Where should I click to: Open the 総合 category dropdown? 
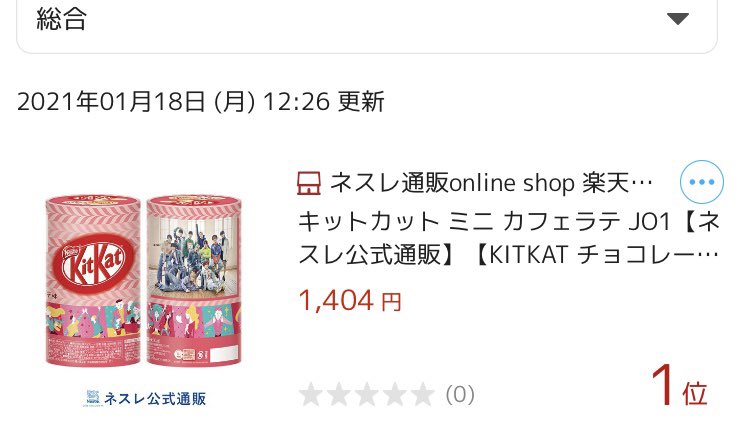click(x=367, y=22)
